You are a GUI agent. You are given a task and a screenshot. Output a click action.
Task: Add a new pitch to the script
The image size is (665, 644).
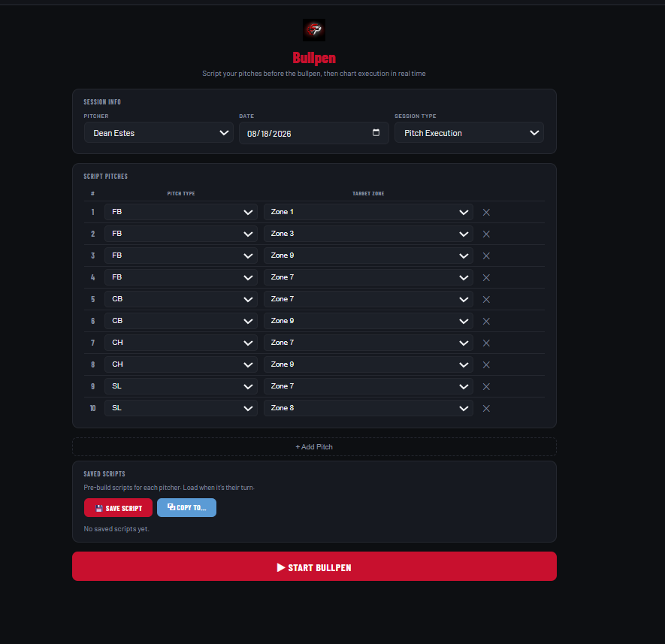tap(314, 446)
